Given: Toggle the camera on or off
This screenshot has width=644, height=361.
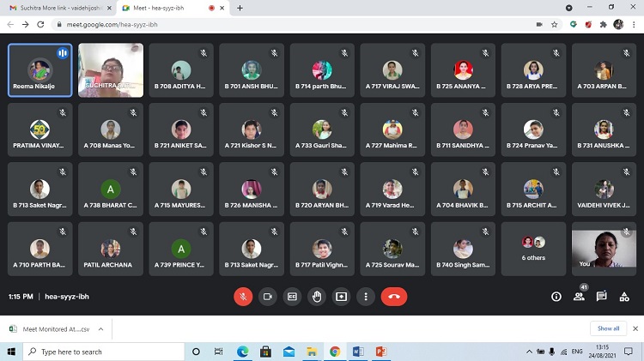Looking at the screenshot, I should (268, 297).
